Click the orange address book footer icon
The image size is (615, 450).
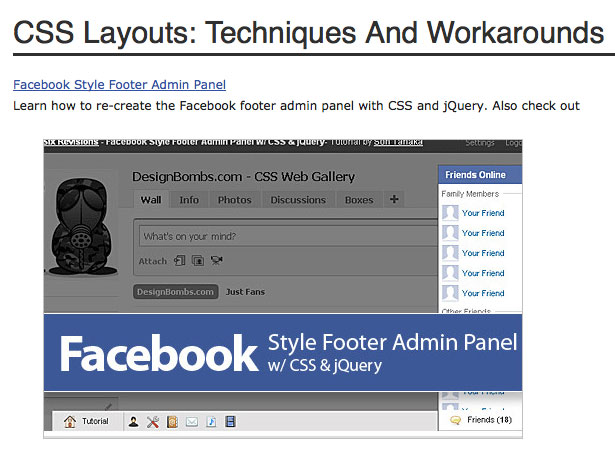[x=172, y=422]
